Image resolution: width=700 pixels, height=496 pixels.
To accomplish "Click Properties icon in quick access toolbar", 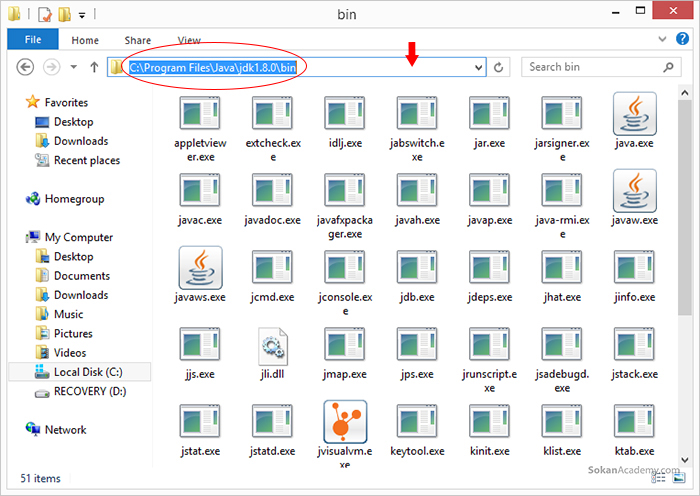I will (45, 14).
